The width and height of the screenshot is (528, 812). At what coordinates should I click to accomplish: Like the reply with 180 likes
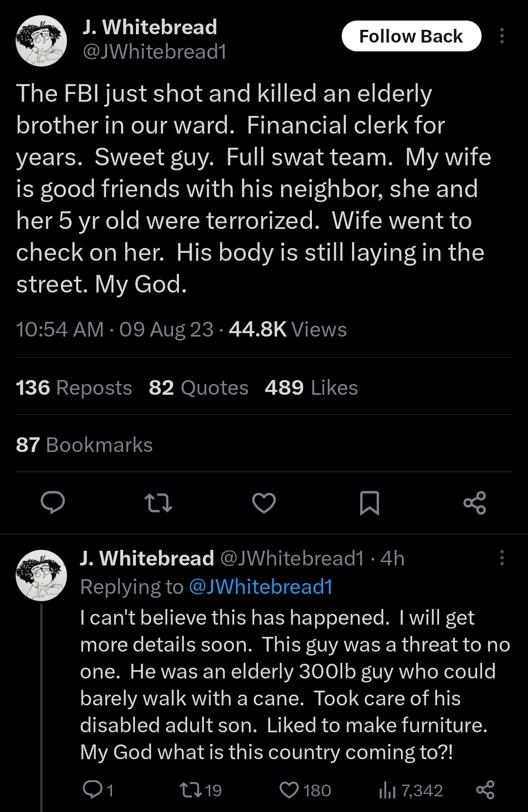[x=289, y=789]
